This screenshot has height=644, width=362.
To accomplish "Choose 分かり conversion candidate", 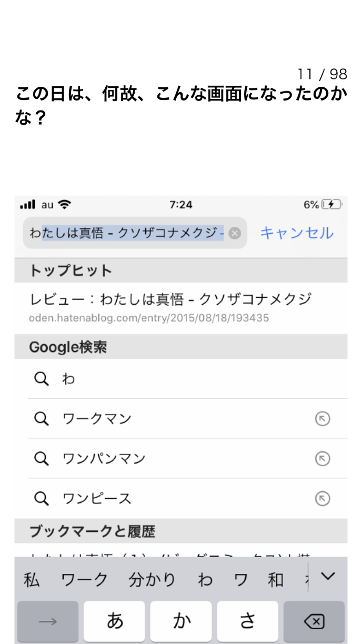I will click(x=152, y=580).
